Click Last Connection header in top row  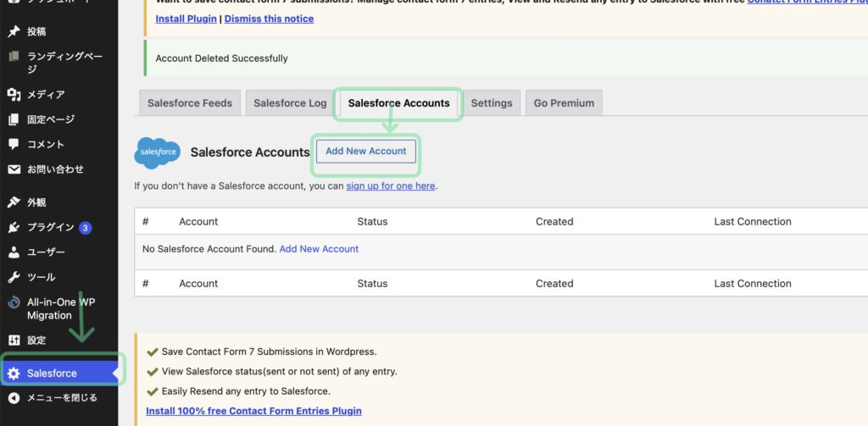pos(753,222)
